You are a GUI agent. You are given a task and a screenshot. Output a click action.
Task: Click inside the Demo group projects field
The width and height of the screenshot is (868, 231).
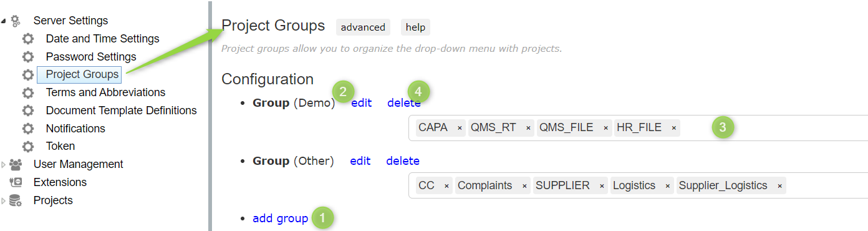pos(773,128)
